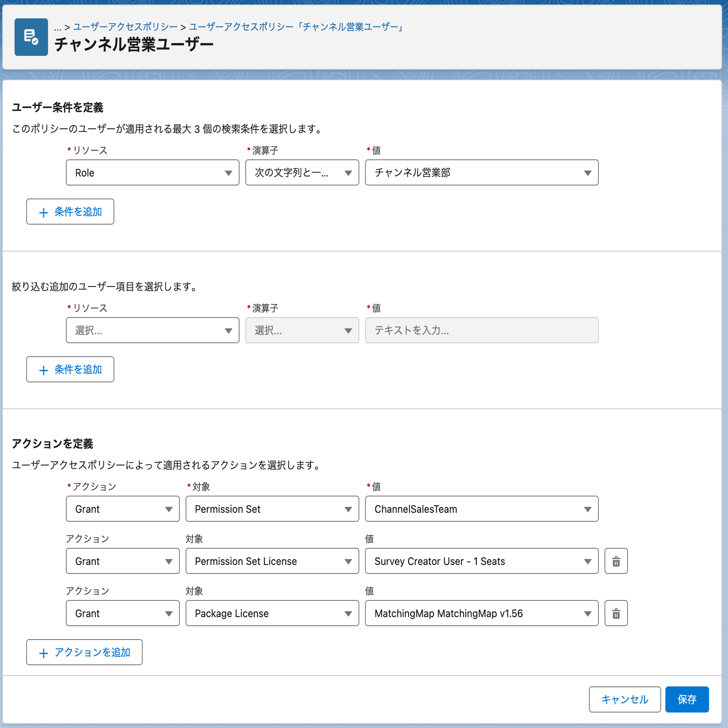This screenshot has height=728, width=728.
Task: Click 条件を追加 under user conditions section
Action: point(70,212)
